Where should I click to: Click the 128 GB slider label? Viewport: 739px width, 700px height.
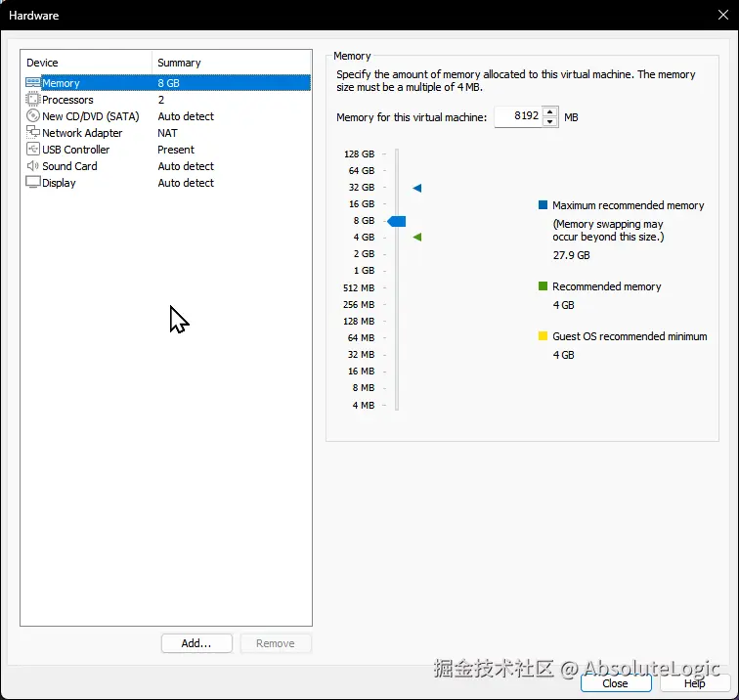pos(359,154)
